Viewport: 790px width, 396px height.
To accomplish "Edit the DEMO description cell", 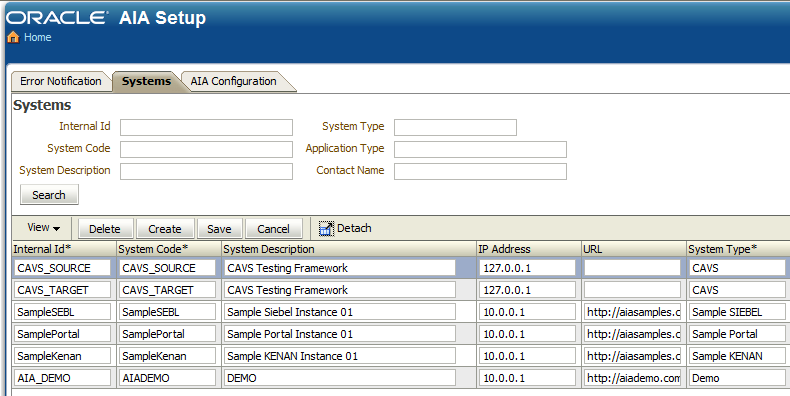I will click(x=340, y=378).
